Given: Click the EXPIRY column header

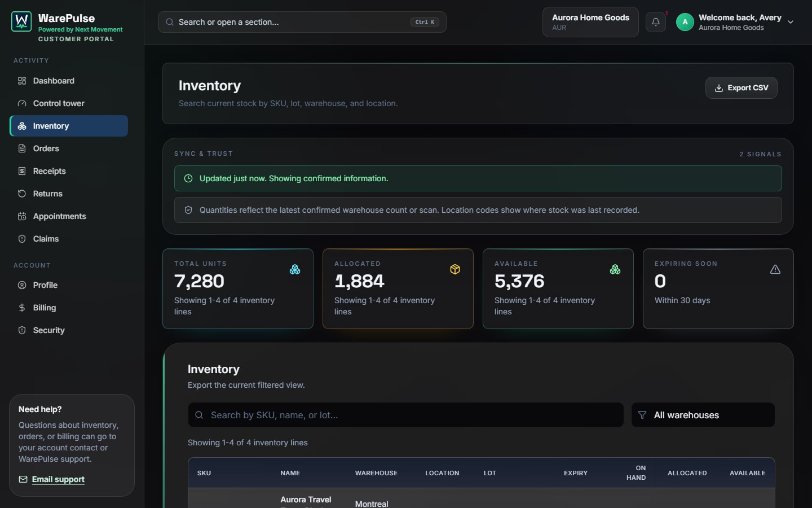Looking at the screenshot, I should point(576,473).
